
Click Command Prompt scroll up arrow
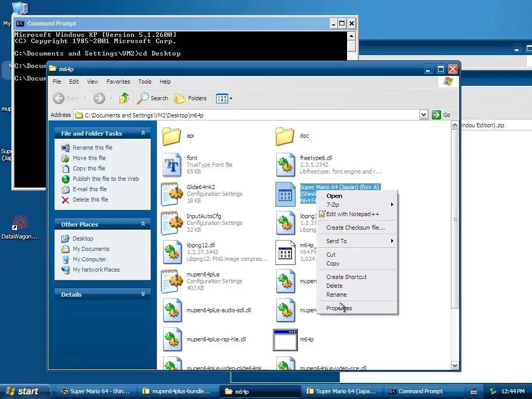pos(351,36)
